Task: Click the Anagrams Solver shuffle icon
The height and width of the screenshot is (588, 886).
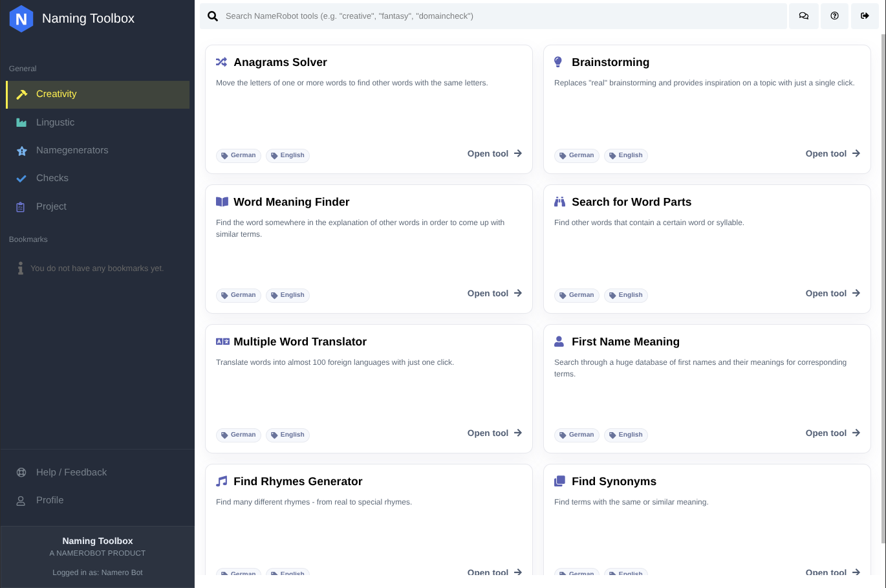Action: click(x=221, y=62)
